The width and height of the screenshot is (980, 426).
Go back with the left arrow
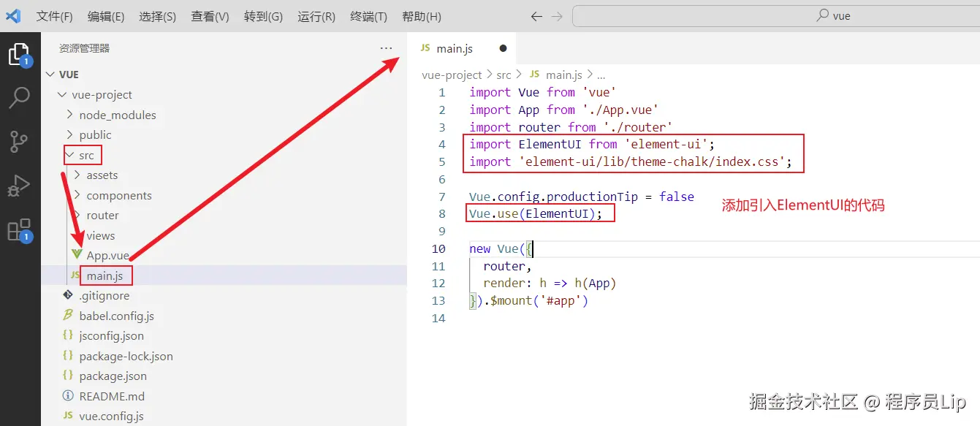coord(536,16)
